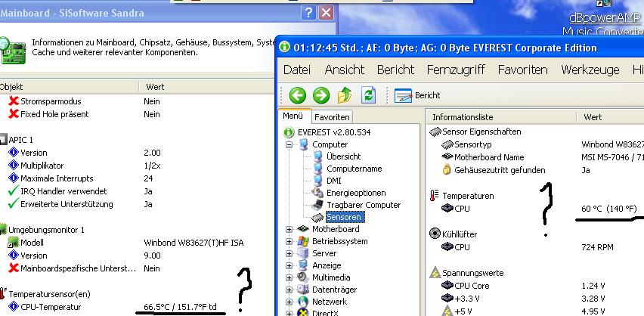Screen dimensions: 644x316
Task: Go forward with the green right arrow
Action: tap(321, 95)
